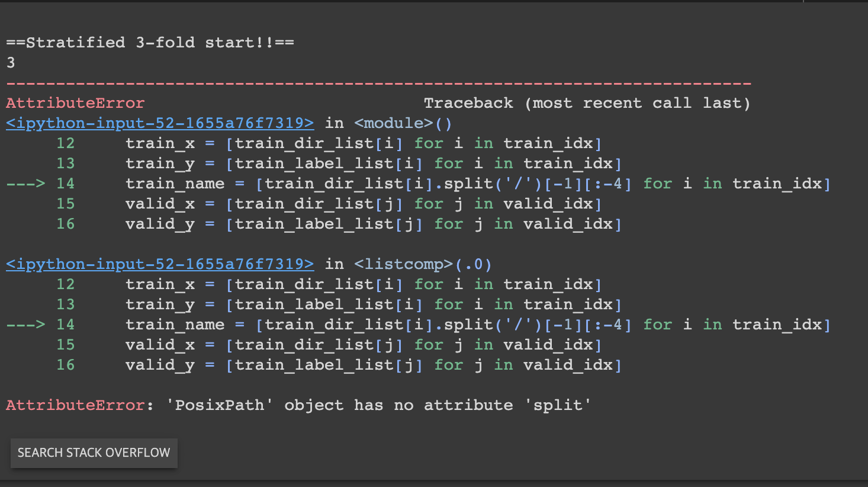Viewport: 868px width, 487px height.
Task: Click the '<listcomp>(.0)' text after the second link
Action: [423, 264]
